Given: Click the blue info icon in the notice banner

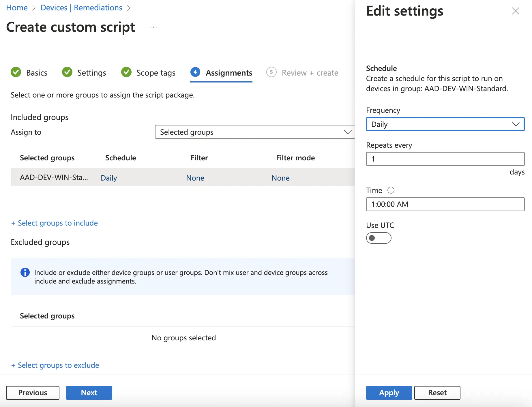Looking at the screenshot, I should click(25, 272).
